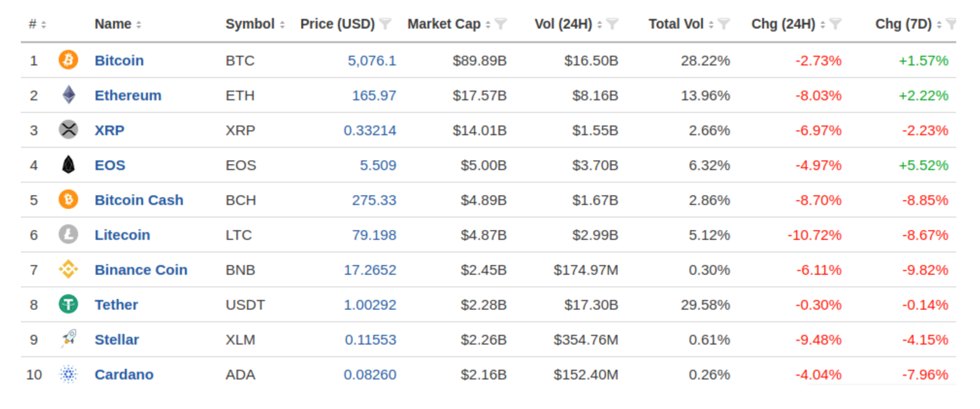Click Ethereum 7D change +2.22%
This screenshot has height=409, width=980.
(x=924, y=95)
